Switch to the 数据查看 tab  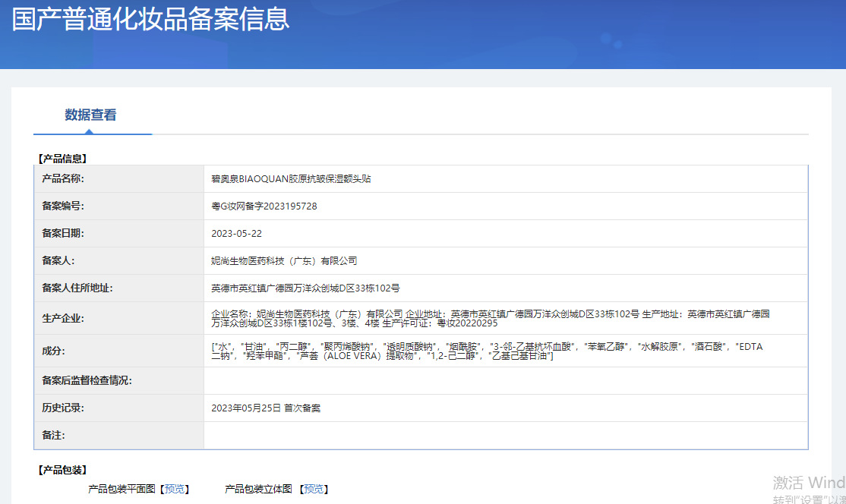(90, 115)
